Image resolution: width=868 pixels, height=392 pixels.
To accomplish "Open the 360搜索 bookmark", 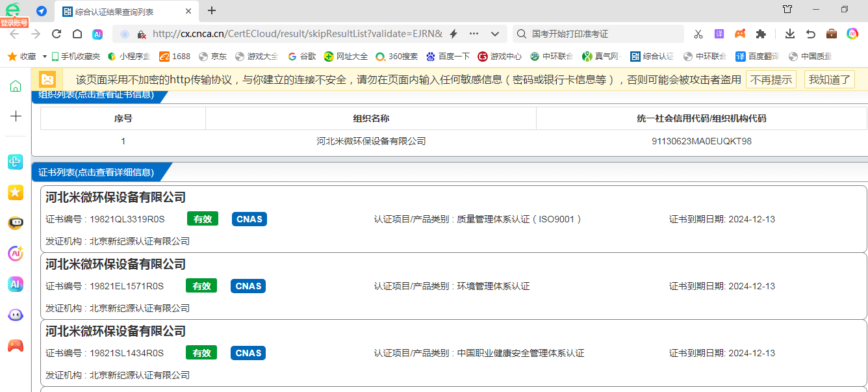I will (x=397, y=57).
